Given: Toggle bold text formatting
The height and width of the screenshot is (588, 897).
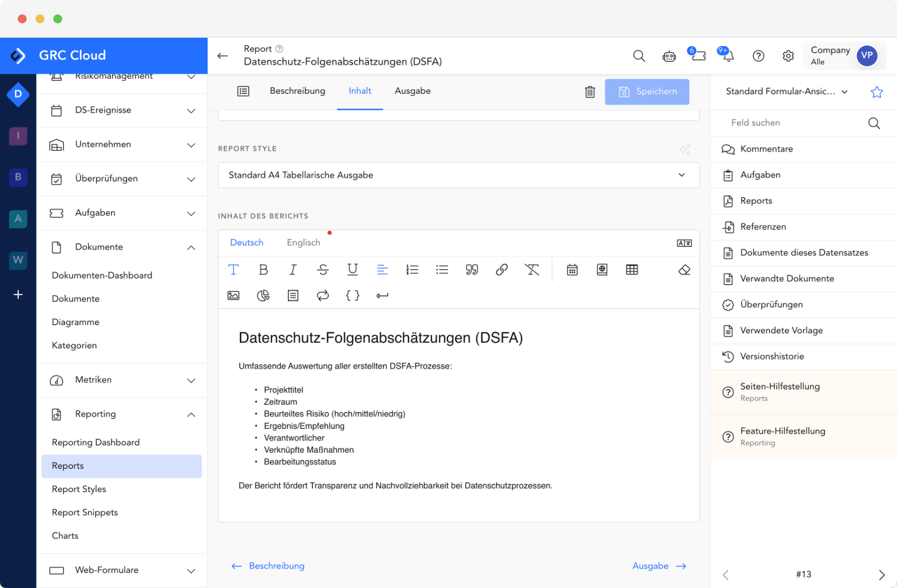Looking at the screenshot, I should point(264,270).
